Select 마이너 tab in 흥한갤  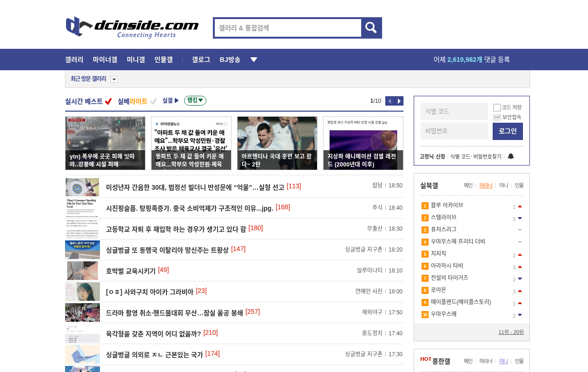click(486, 361)
